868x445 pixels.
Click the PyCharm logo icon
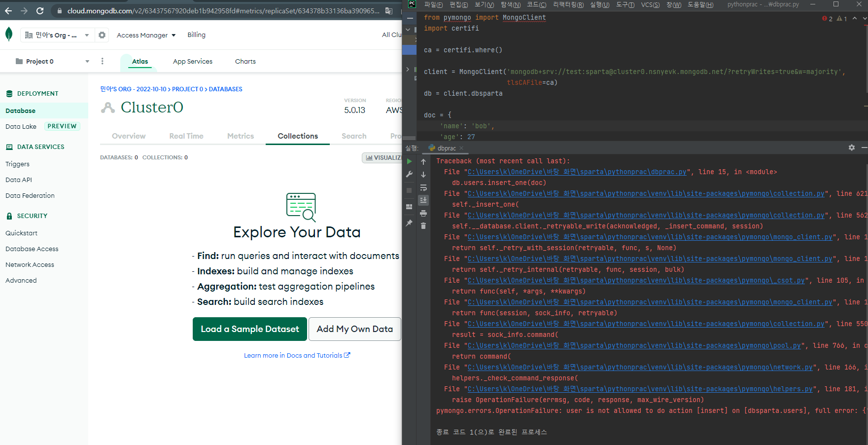click(x=413, y=4)
